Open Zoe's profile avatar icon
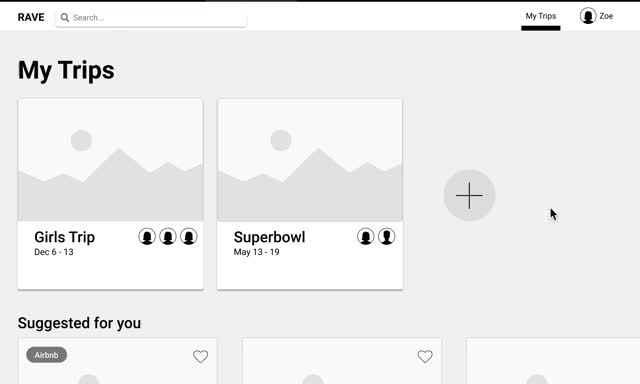This screenshot has width=640, height=384. click(x=588, y=16)
